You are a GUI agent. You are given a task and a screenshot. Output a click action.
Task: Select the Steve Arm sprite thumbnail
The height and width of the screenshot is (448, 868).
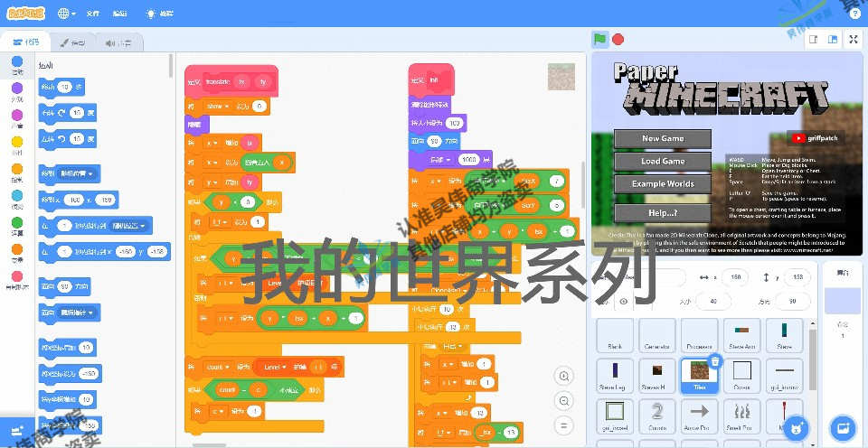(741, 336)
